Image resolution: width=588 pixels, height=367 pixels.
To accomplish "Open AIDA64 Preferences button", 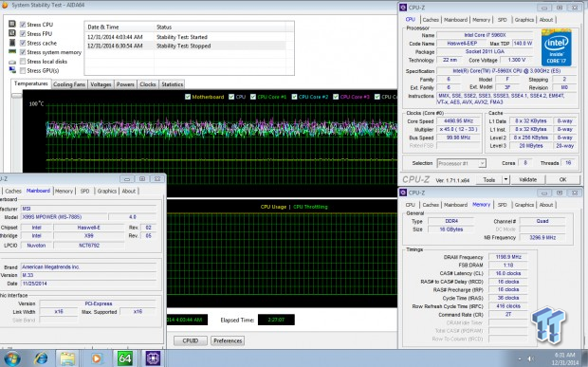I will (x=228, y=340).
